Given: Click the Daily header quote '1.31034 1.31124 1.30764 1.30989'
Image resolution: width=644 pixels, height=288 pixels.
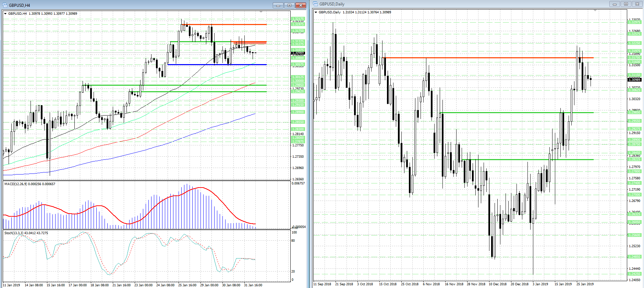Looking at the screenshot, I should click(367, 12).
